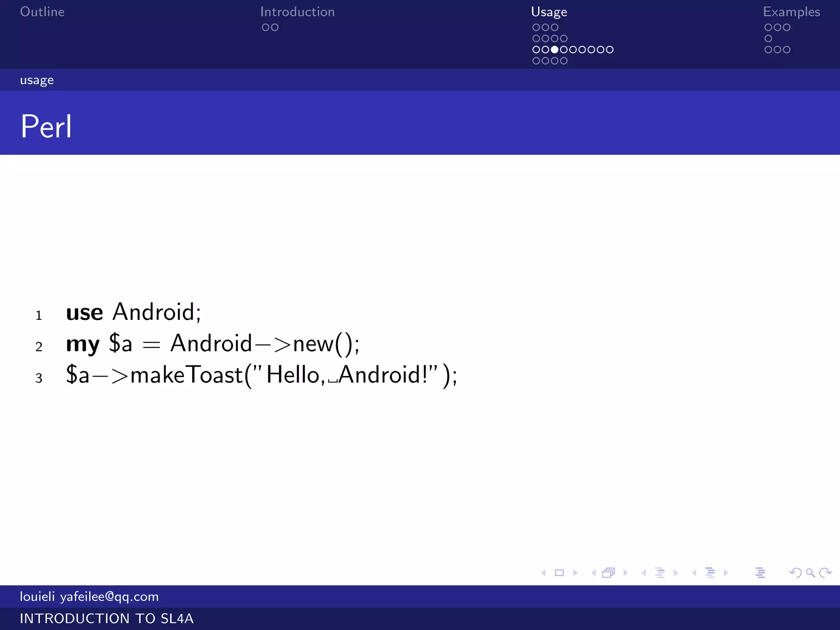The height and width of the screenshot is (630, 840).
Task: Click the stacked frames navigation icon
Action: 609,573
